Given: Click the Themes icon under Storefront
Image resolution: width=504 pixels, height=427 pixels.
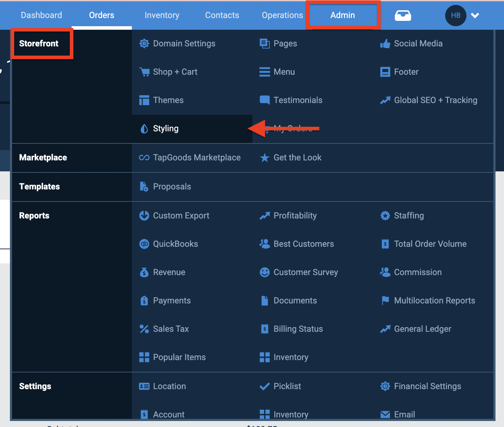Looking at the screenshot, I should (144, 100).
